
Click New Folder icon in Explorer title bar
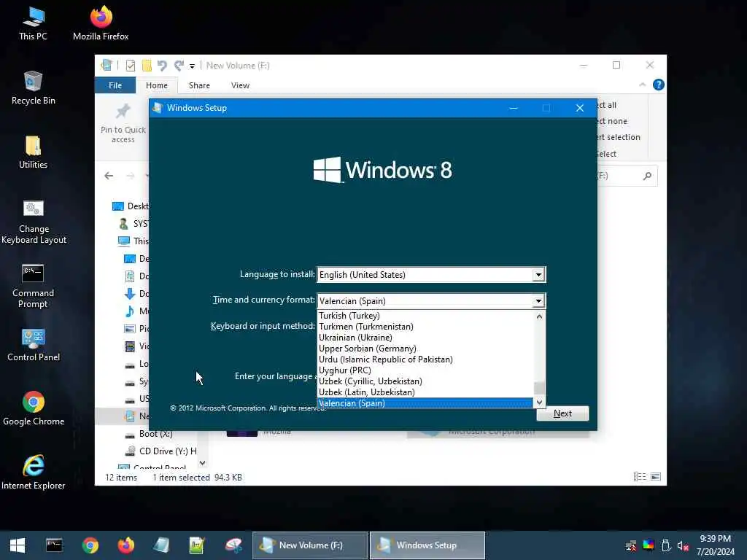147,65
